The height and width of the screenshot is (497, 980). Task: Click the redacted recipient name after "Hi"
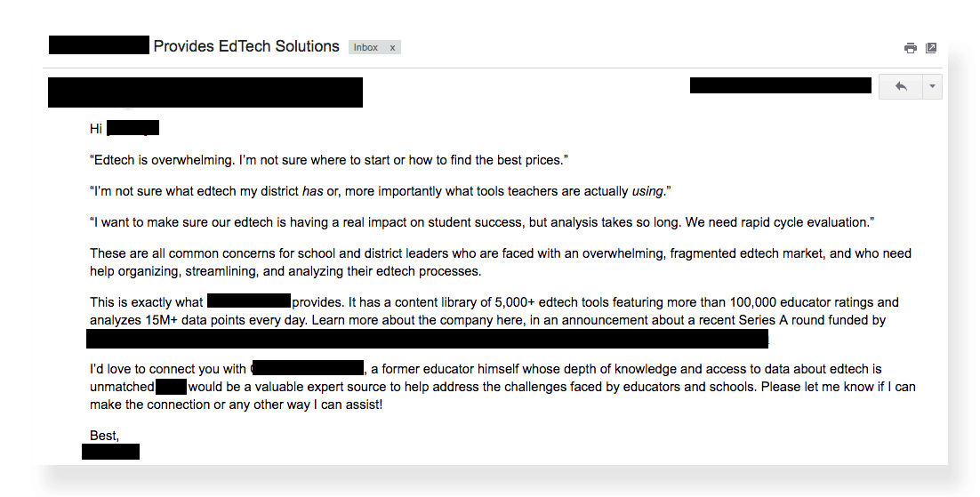coord(133,127)
